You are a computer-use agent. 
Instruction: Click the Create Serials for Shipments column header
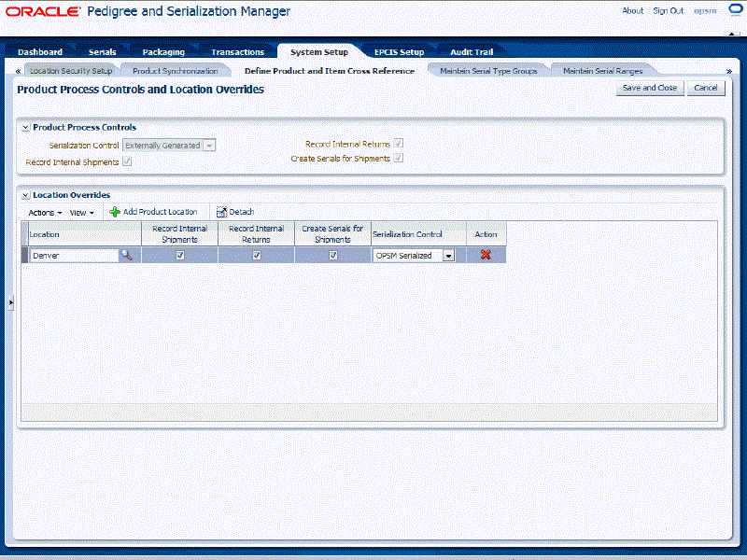[x=332, y=234]
